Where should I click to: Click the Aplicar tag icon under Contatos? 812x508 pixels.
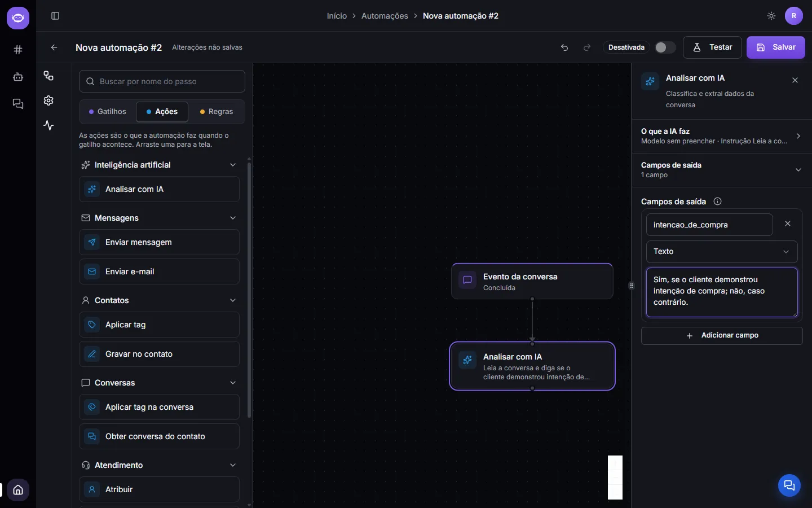point(92,325)
